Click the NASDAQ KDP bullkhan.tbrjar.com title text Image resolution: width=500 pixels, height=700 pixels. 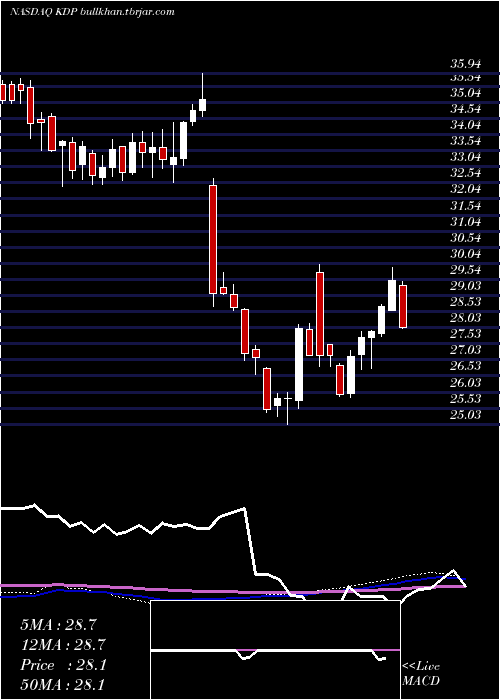(92, 12)
